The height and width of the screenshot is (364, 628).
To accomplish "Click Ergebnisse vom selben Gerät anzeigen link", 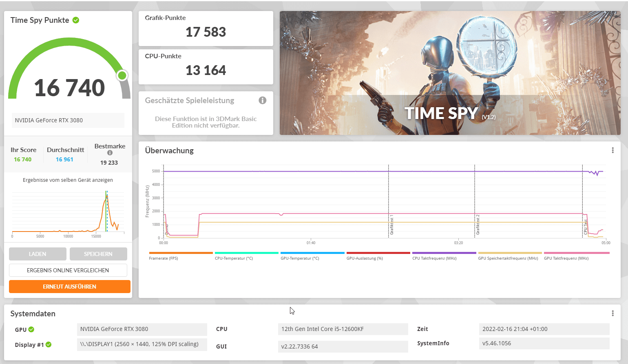I will click(x=68, y=180).
